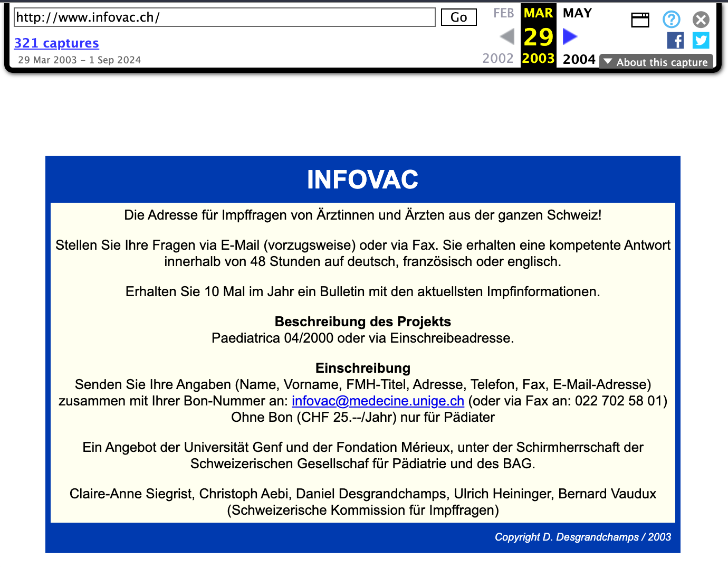Click the blue help question mark icon
This screenshot has width=728, height=567.
(671, 20)
